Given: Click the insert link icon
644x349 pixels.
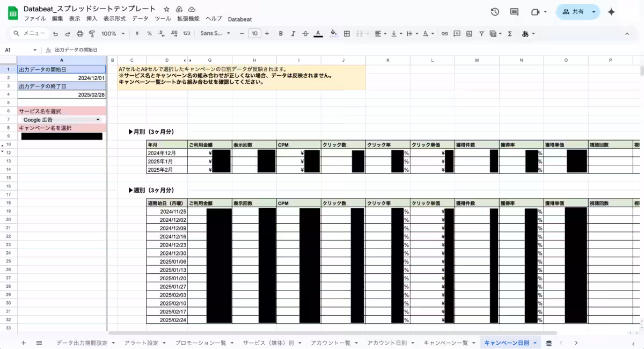Looking at the screenshot, I should click(444, 33).
